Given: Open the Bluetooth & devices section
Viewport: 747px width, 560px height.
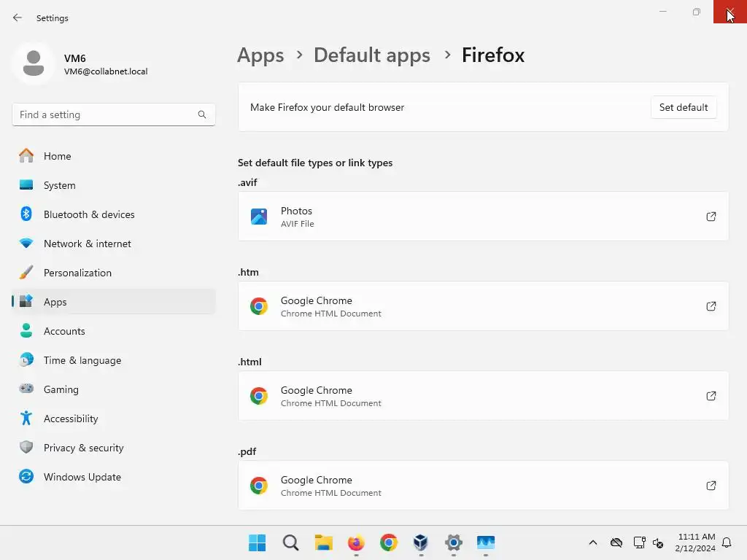Looking at the screenshot, I should [88, 214].
